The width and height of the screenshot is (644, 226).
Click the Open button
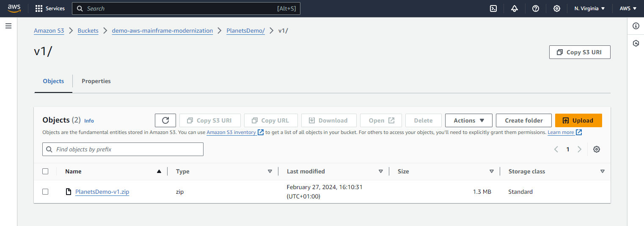(381, 120)
